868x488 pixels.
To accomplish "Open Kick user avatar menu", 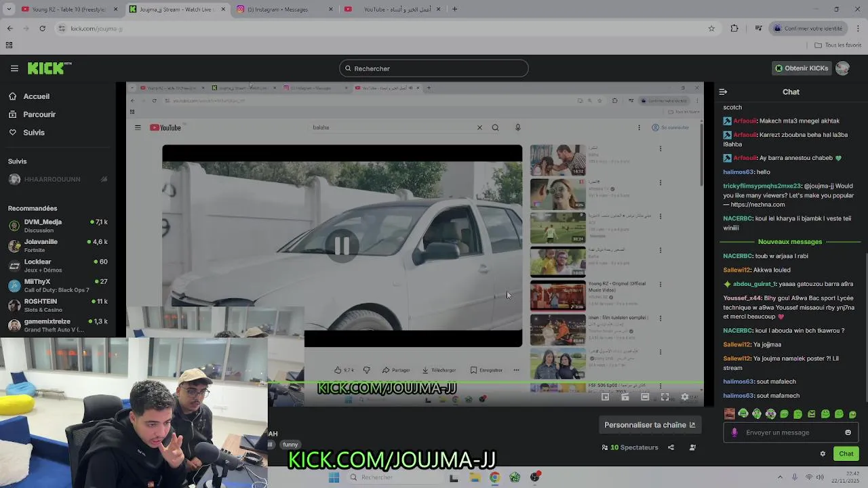I will (x=842, y=68).
